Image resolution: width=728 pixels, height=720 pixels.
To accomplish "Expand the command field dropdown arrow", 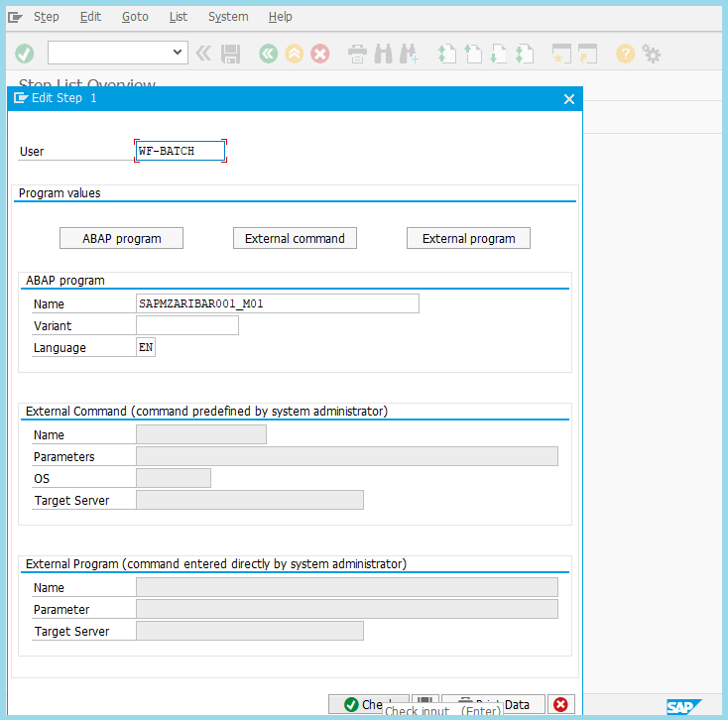I will click(179, 53).
